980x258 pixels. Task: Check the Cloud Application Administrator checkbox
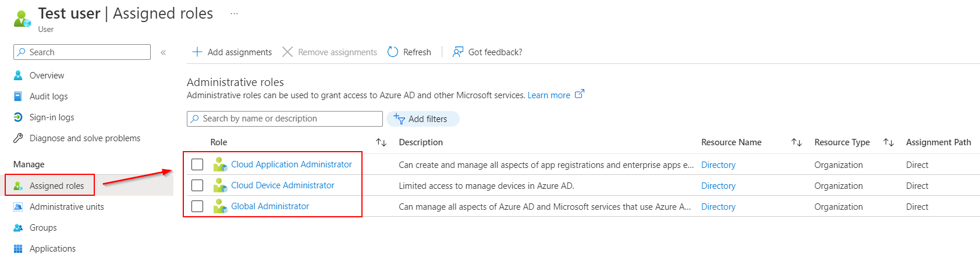197,164
